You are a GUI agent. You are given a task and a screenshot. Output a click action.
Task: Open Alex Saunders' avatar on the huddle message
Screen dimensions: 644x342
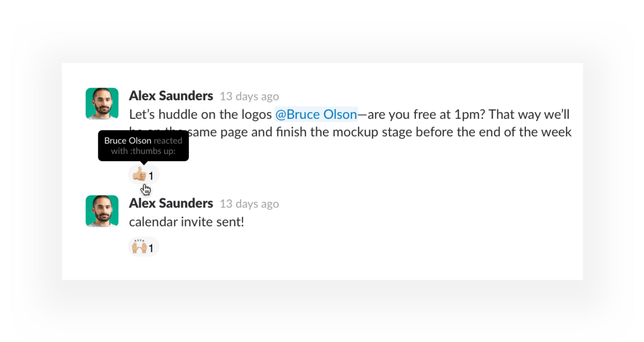point(102,104)
